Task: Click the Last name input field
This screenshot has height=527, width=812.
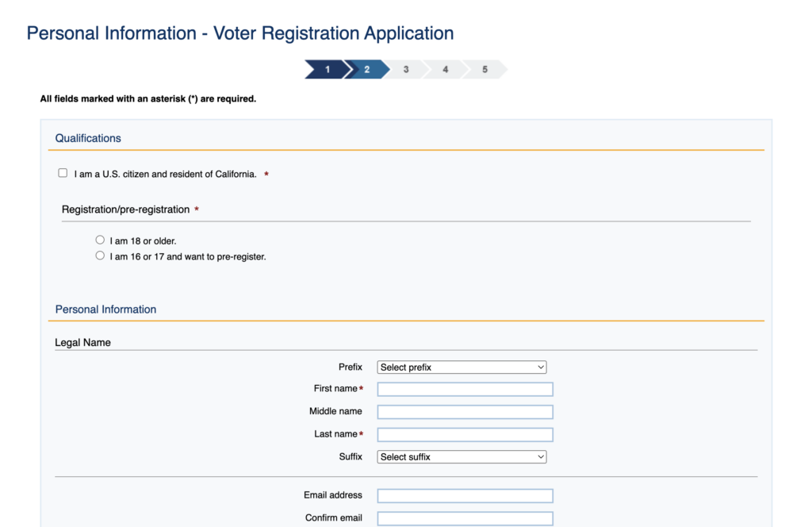Action: (x=465, y=435)
